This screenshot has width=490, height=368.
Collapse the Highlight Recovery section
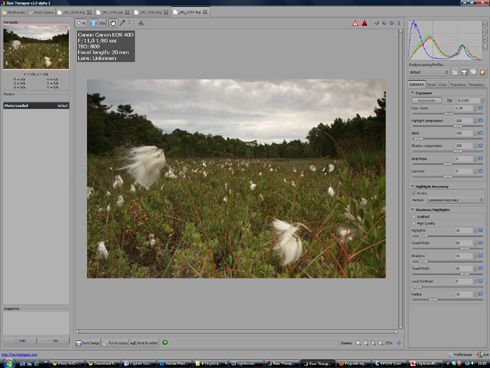click(x=412, y=187)
